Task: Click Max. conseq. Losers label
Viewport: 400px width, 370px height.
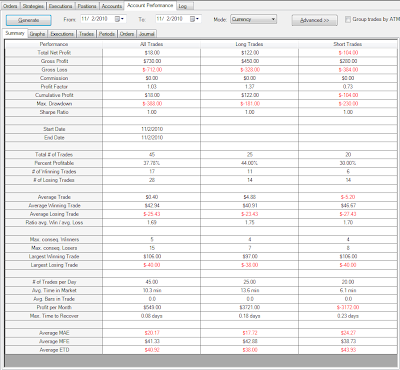Action: coord(54,248)
